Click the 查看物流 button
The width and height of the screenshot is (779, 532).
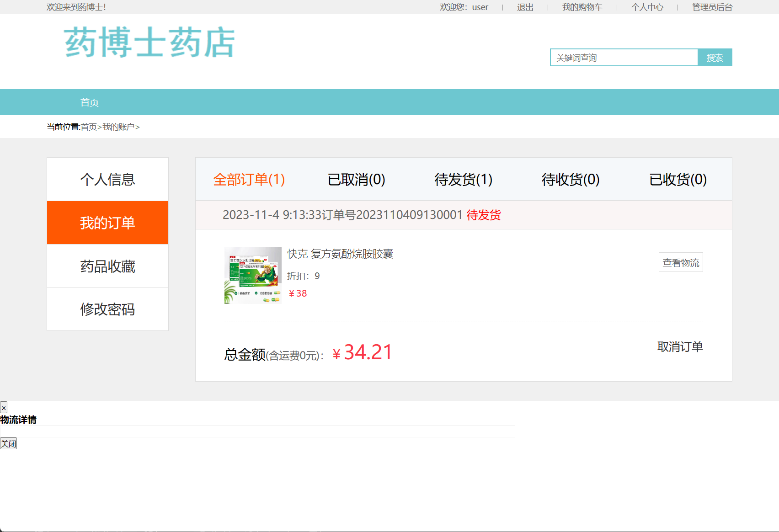pyautogui.click(x=680, y=262)
